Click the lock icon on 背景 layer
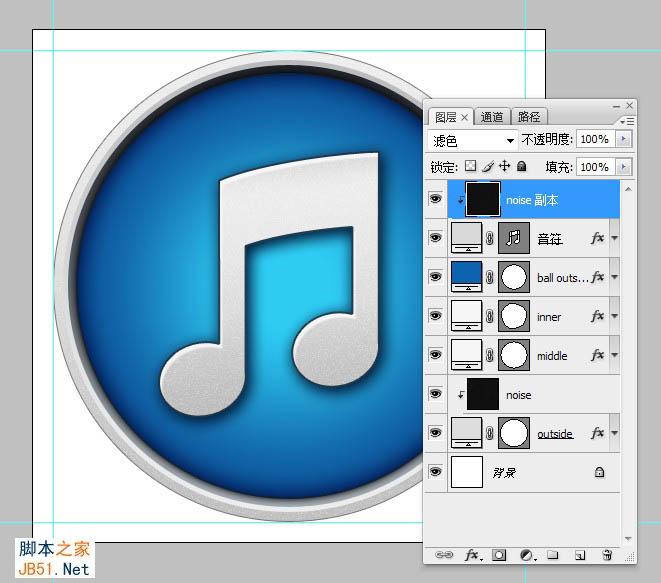Screen dimensions: 661x583 click(x=599, y=472)
